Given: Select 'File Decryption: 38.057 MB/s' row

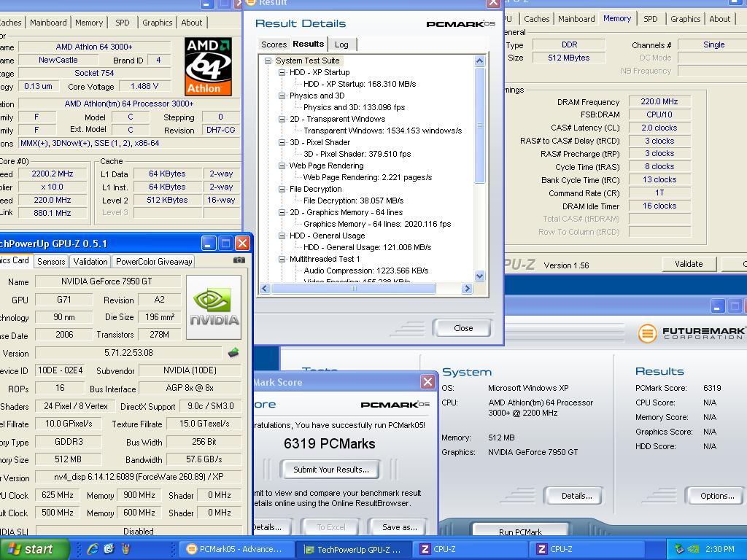Looking at the screenshot, I should click(x=354, y=201).
